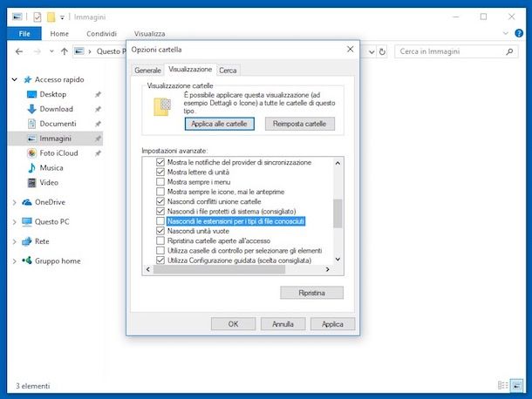Screen dimensions: 532x399
Task: Select the Musica folder icon
Action: click(x=32, y=168)
